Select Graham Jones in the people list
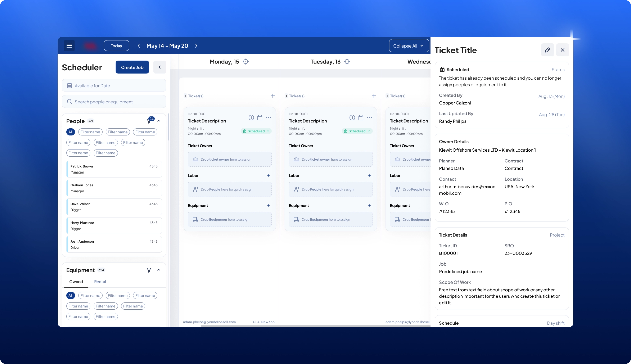This screenshot has height=364, width=631. pos(114,188)
